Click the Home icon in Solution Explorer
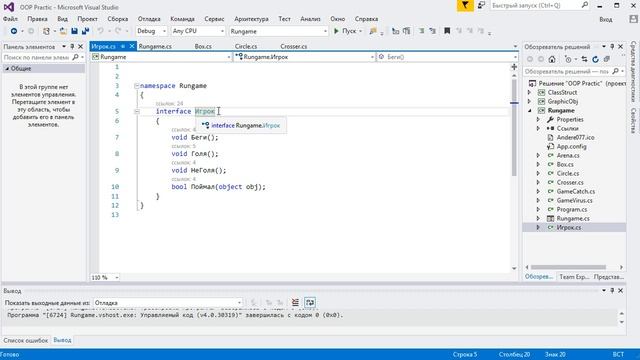This screenshot has width=640, height=360. tap(552, 60)
